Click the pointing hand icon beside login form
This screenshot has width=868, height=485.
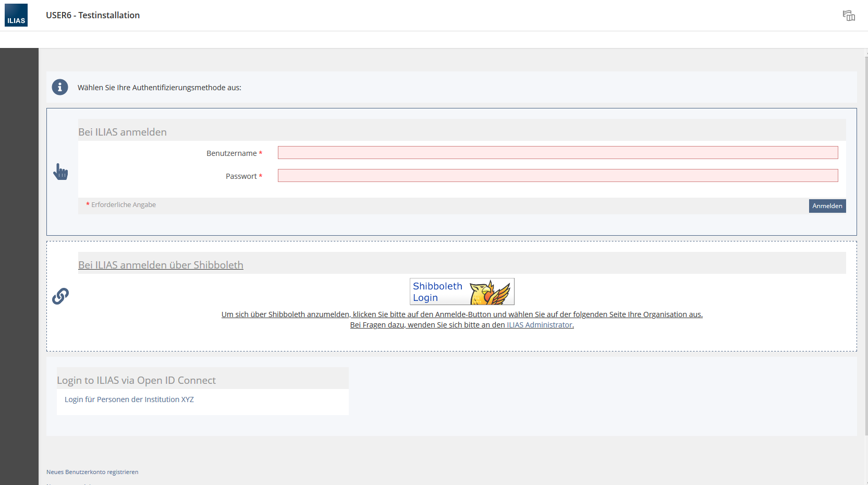[60, 172]
